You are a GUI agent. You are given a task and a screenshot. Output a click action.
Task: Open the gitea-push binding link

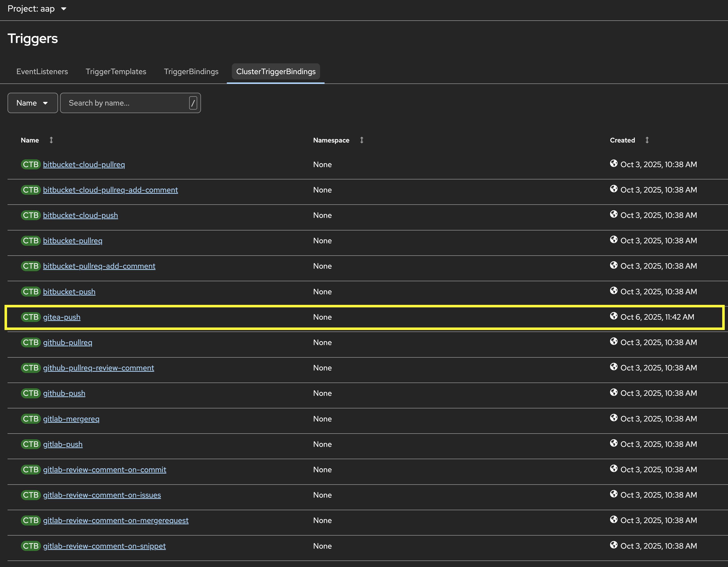(62, 317)
